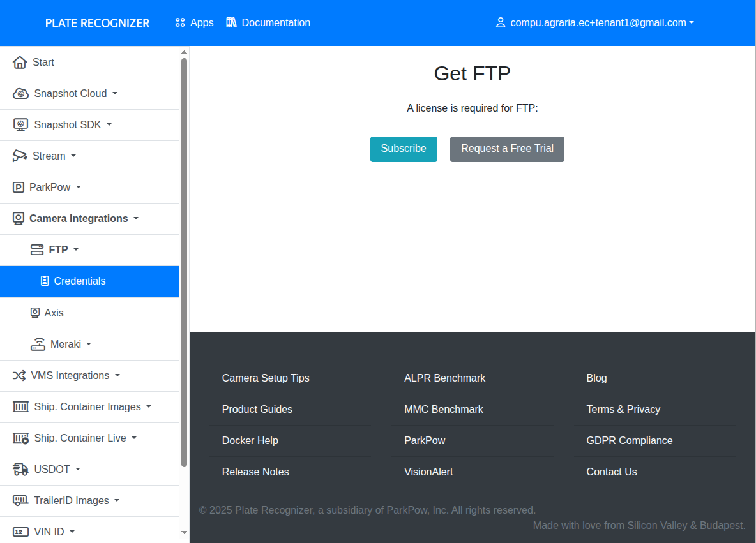Expand the user account email dropdown
This screenshot has width=756, height=543.
click(594, 23)
